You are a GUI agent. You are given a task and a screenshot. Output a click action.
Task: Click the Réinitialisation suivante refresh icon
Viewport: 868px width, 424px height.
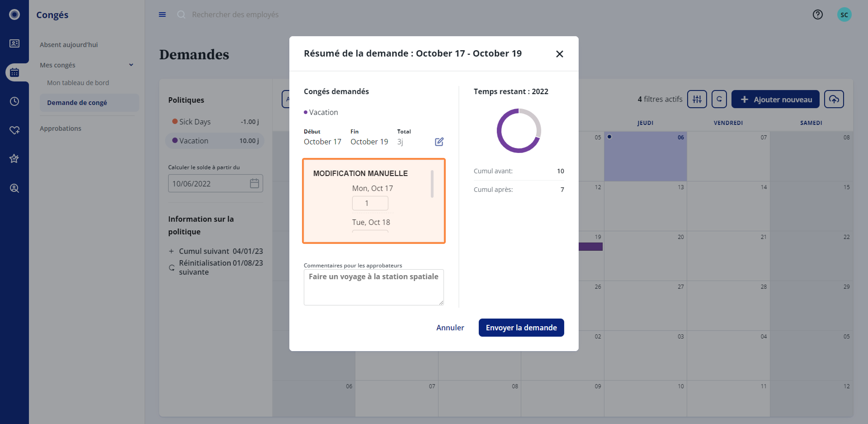pyautogui.click(x=172, y=267)
